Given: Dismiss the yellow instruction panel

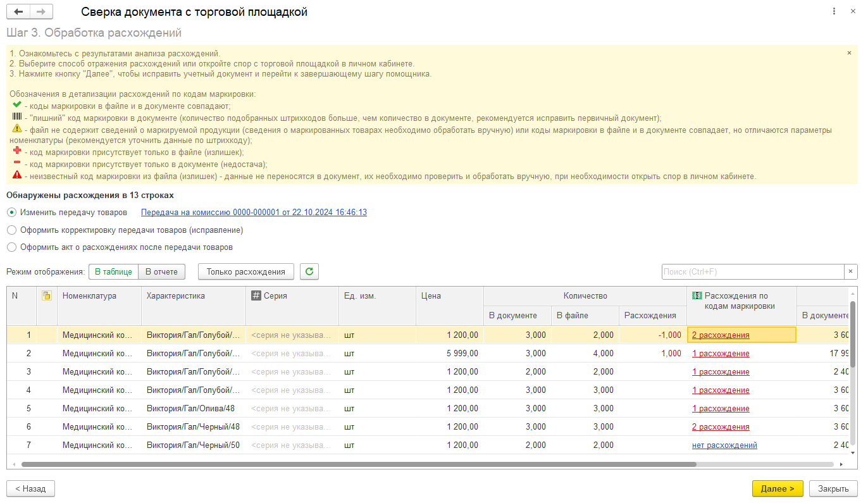Looking at the screenshot, I should tap(849, 53).
